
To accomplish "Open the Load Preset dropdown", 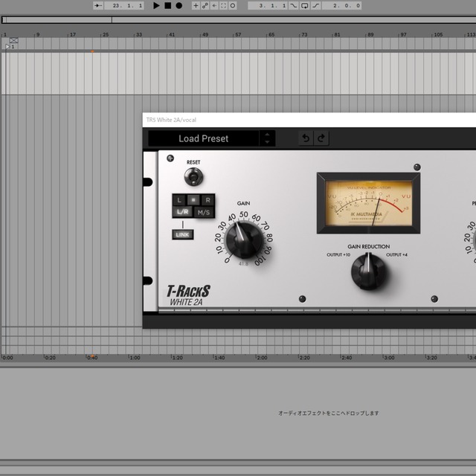I will click(x=203, y=138).
